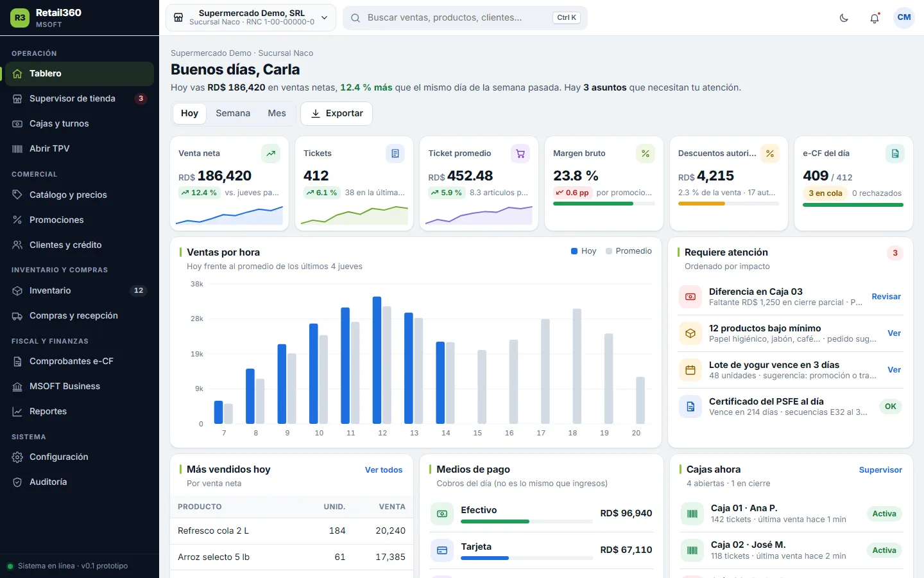The image size is (924, 578).
Task: Toggle dark mode with the moon icon
Action: point(844,18)
